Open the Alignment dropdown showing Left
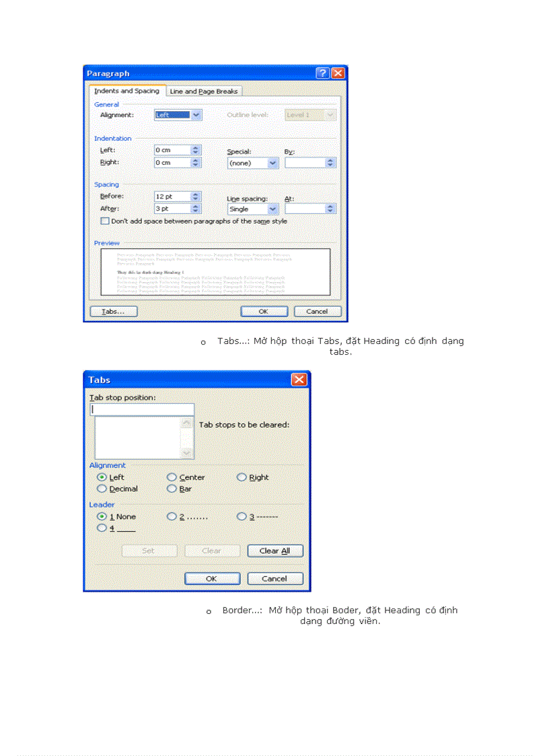This screenshot has height=756, width=549. pyautogui.click(x=196, y=114)
